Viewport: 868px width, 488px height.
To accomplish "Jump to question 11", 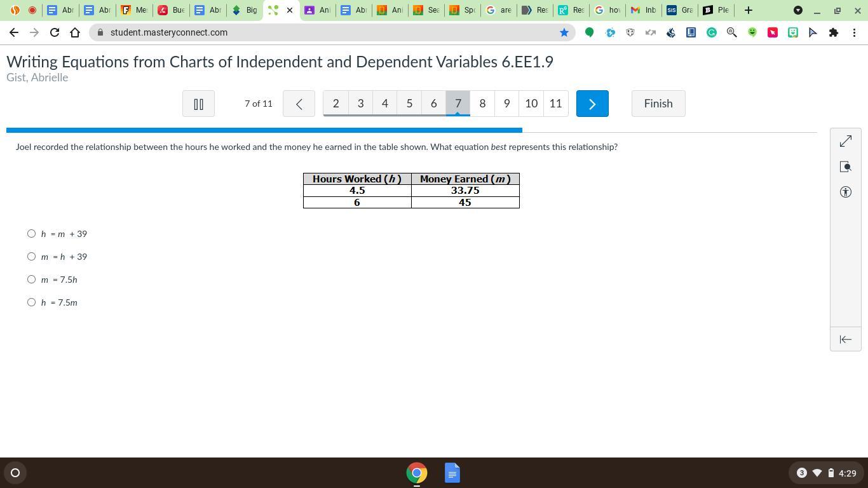I will [x=555, y=104].
